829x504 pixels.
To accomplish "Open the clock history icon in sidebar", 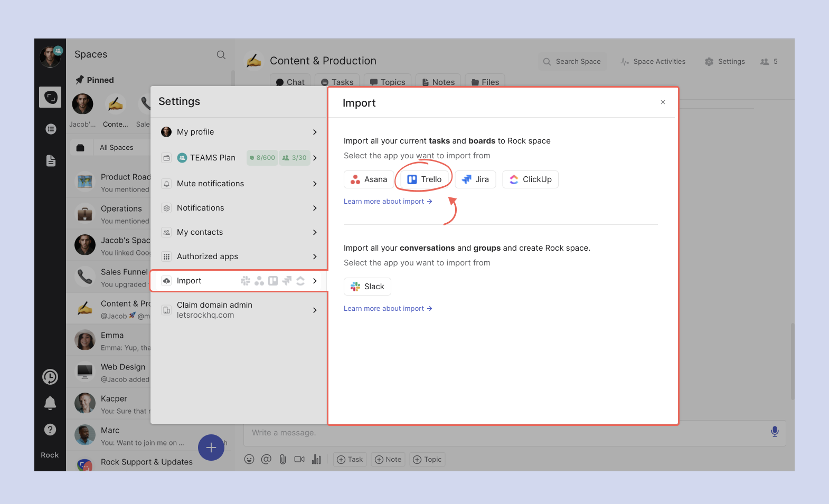I will click(x=50, y=377).
